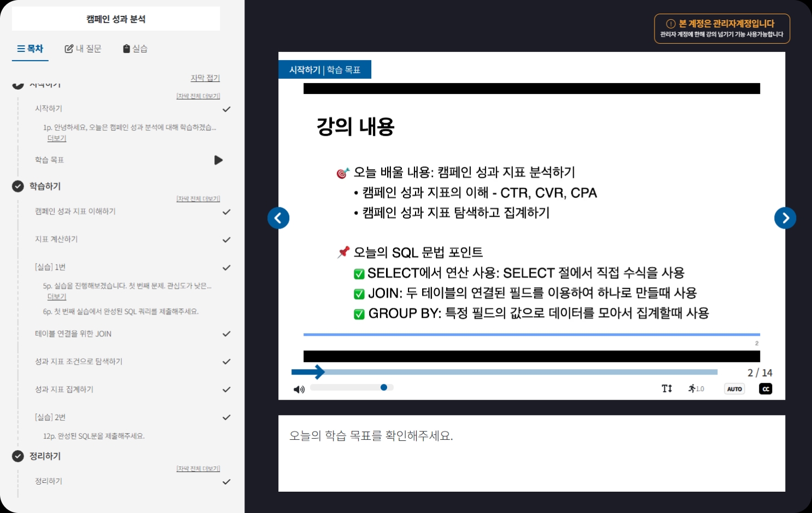Toggle CC captions button
This screenshot has height=513, width=812.
(x=766, y=389)
